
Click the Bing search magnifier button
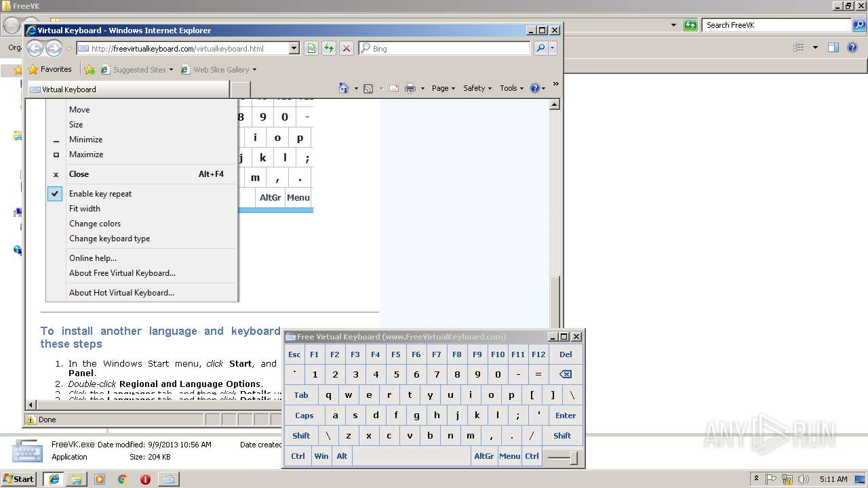[540, 48]
